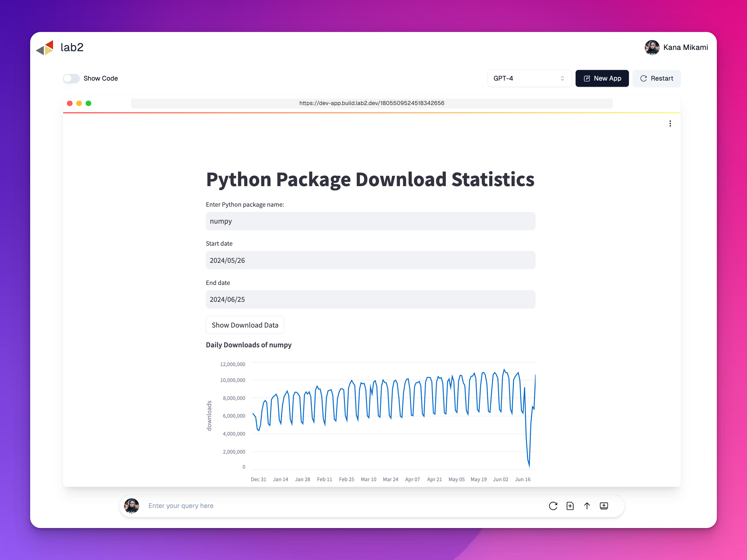Open the Start date picker field

click(x=370, y=260)
